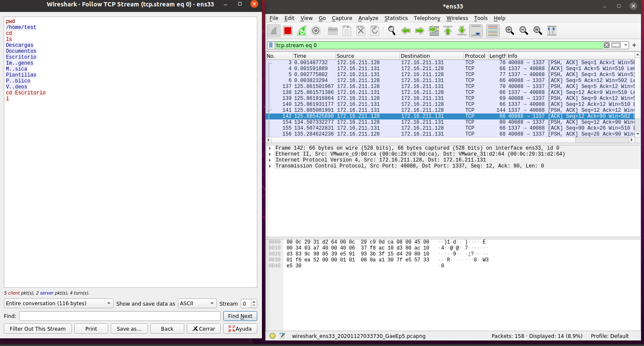
Task: Stop the running packet capture
Action: click(288, 31)
